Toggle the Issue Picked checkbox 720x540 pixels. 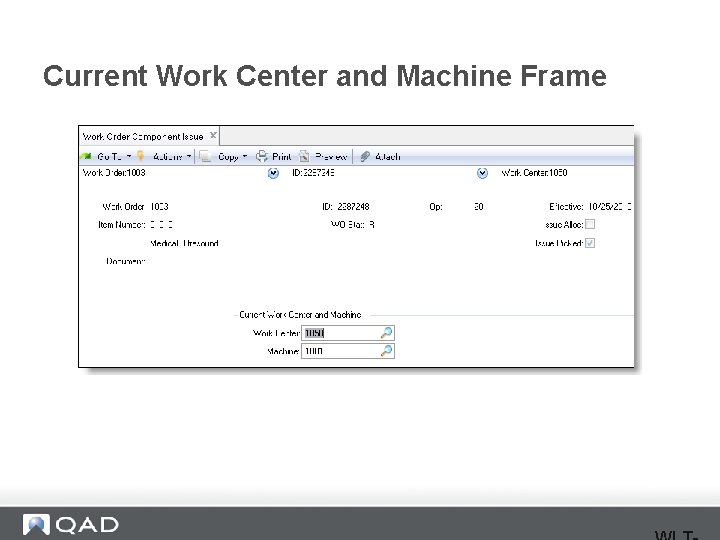[590, 243]
